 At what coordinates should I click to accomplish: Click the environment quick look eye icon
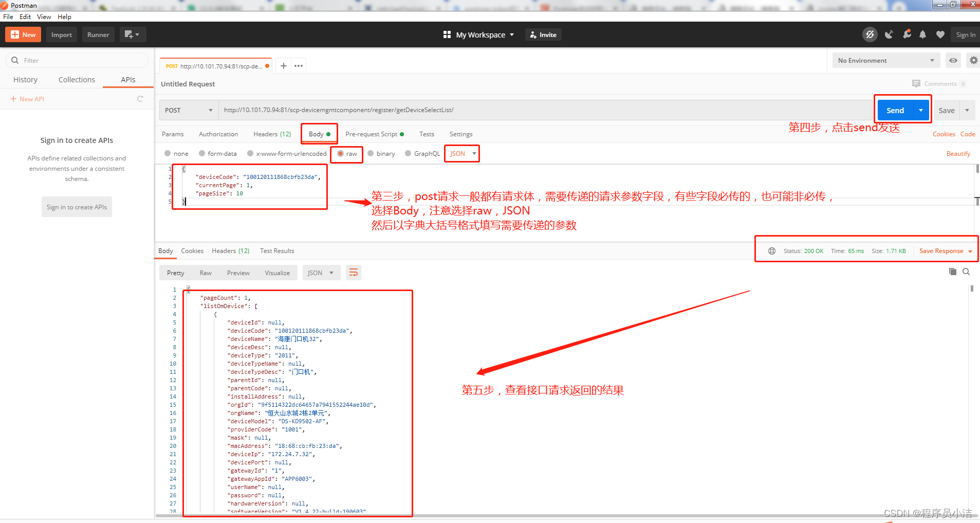953,60
